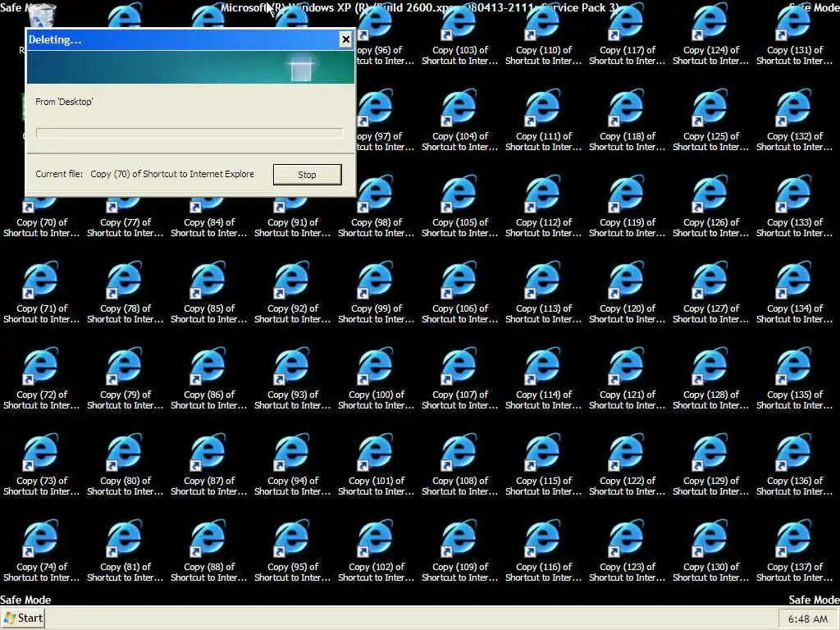
Task: Select Copy (78) Internet Explorer shortcut icon
Action: pyautogui.click(x=125, y=280)
